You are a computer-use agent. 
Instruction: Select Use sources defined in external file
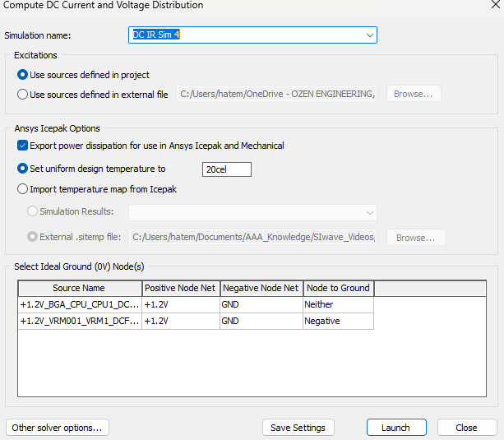pyautogui.click(x=23, y=95)
